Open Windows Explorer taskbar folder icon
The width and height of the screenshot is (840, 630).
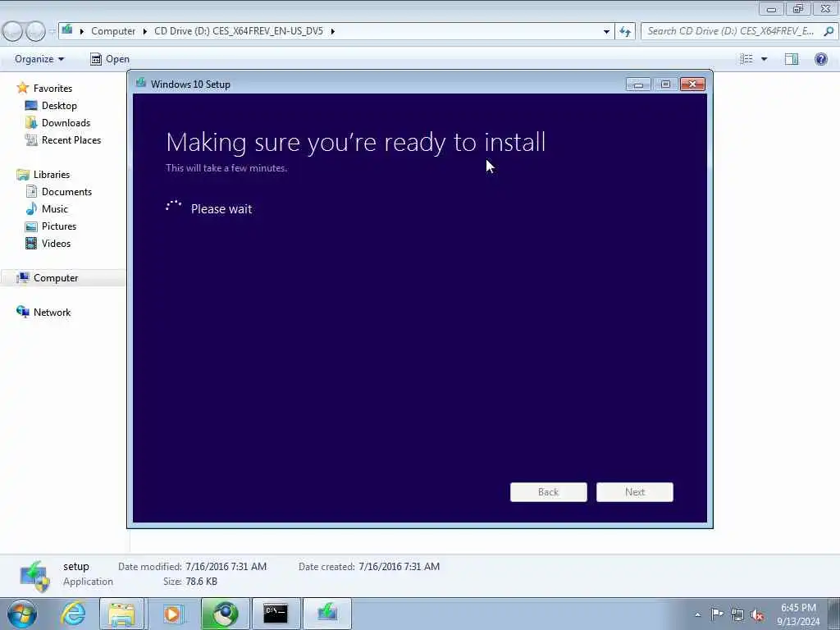[x=121, y=614]
